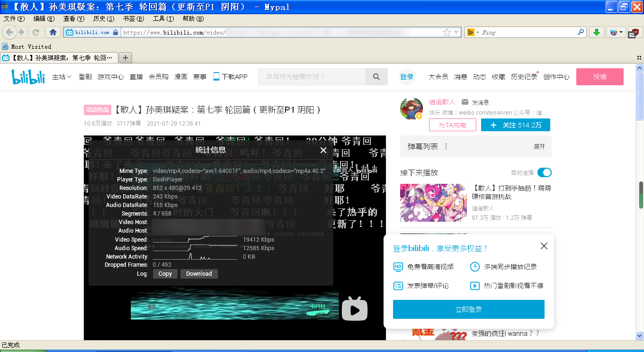Open the 工具 menu

tap(163, 19)
